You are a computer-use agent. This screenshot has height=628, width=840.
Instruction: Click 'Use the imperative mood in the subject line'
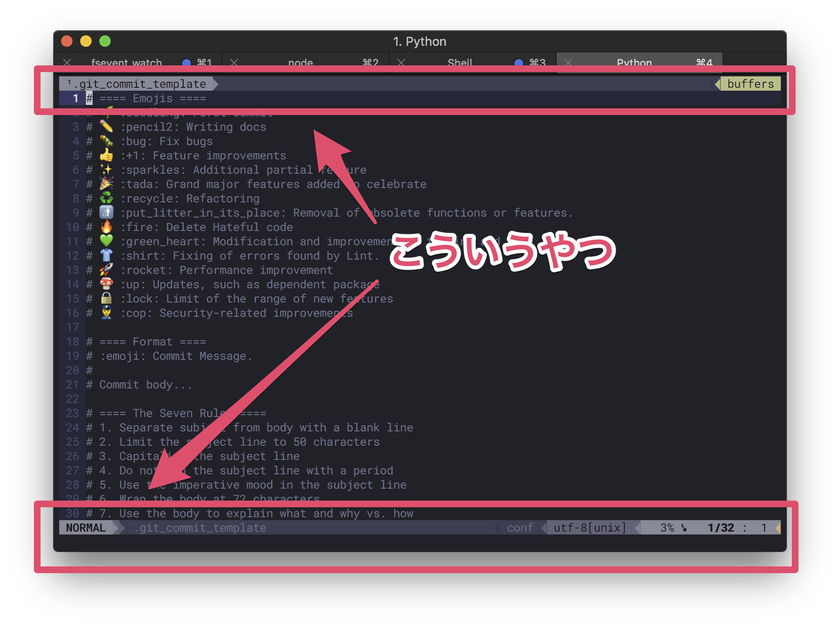pyautogui.click(x=263, y=485)
